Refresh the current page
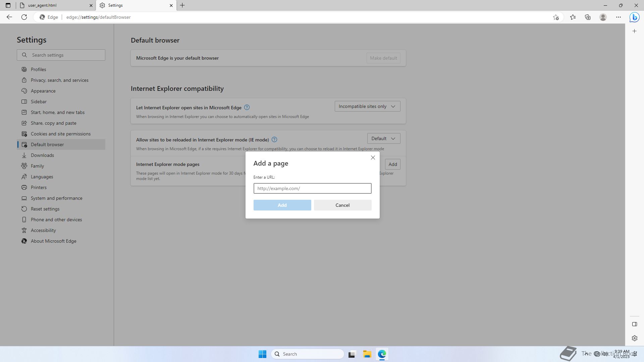 point(24,17)
